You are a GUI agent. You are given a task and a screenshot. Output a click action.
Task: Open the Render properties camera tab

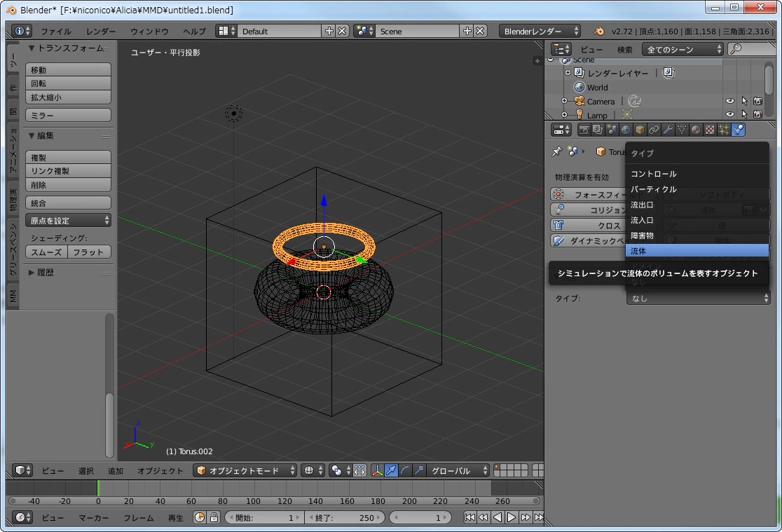(x=584, y=130)
